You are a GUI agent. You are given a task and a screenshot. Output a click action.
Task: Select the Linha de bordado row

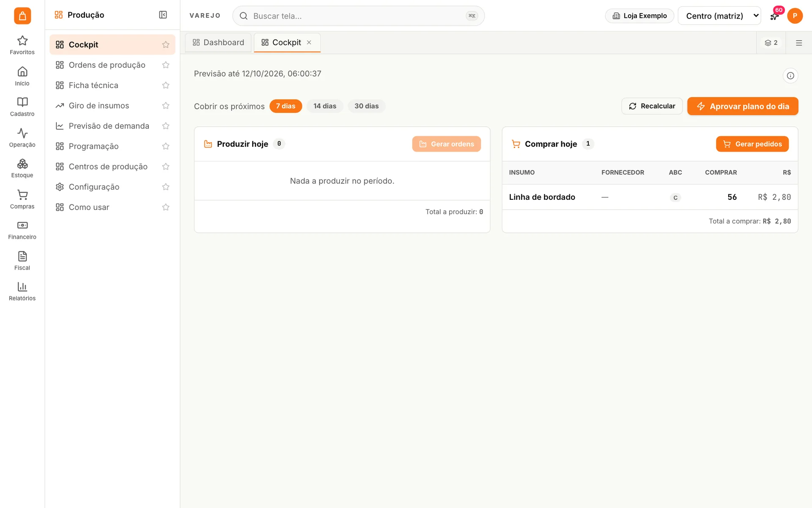pyautogui.click(x=650, y=197)
